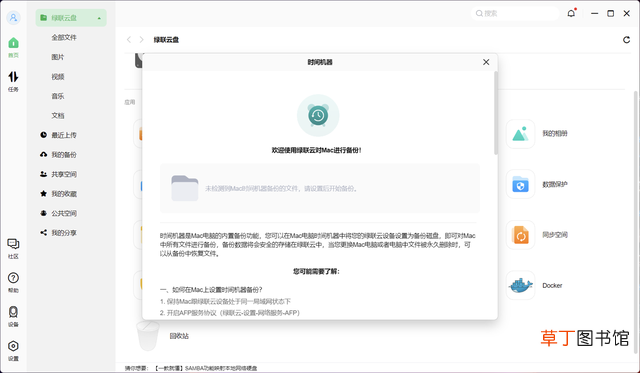This screenshot has height=373, width=640.
Task: Select 视频 in the sidebar
Action: (58, 77)
